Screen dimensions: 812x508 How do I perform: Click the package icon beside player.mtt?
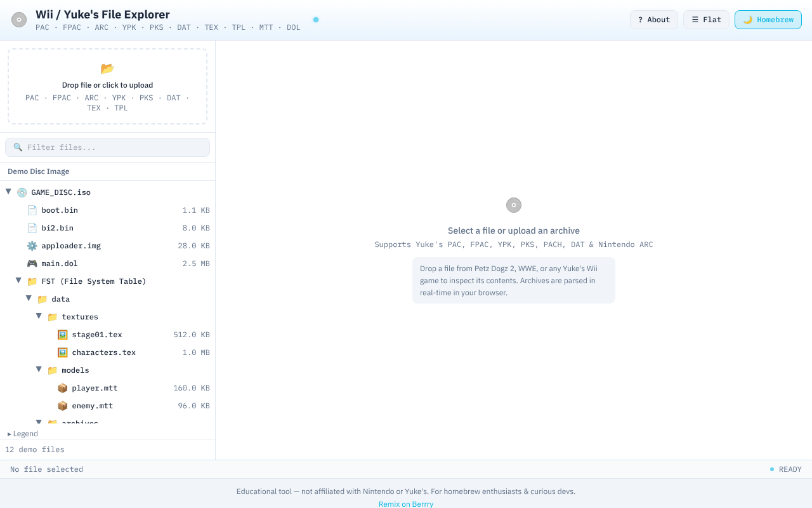click(62, 388)
